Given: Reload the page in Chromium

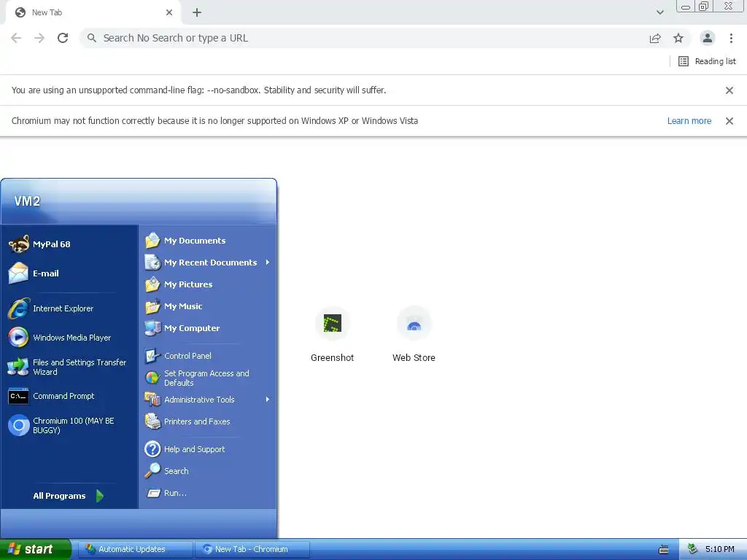Looking at the screenshot, I should click(63, 38).
